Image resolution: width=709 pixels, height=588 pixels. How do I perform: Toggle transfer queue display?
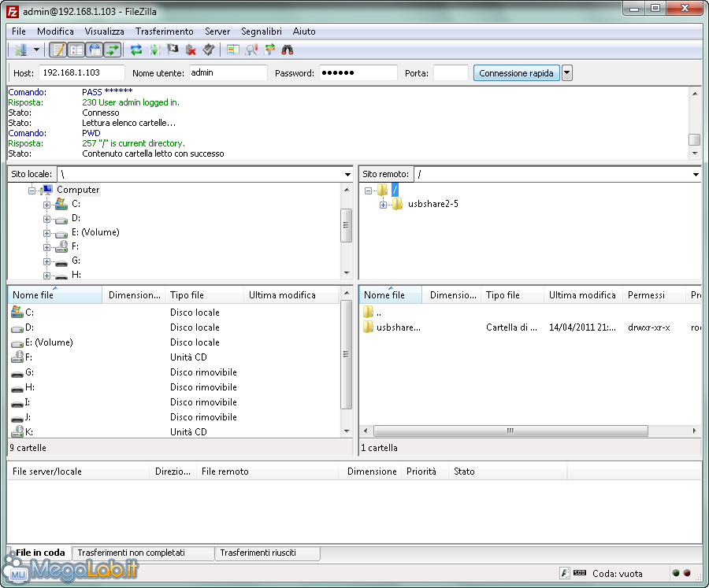113,50
